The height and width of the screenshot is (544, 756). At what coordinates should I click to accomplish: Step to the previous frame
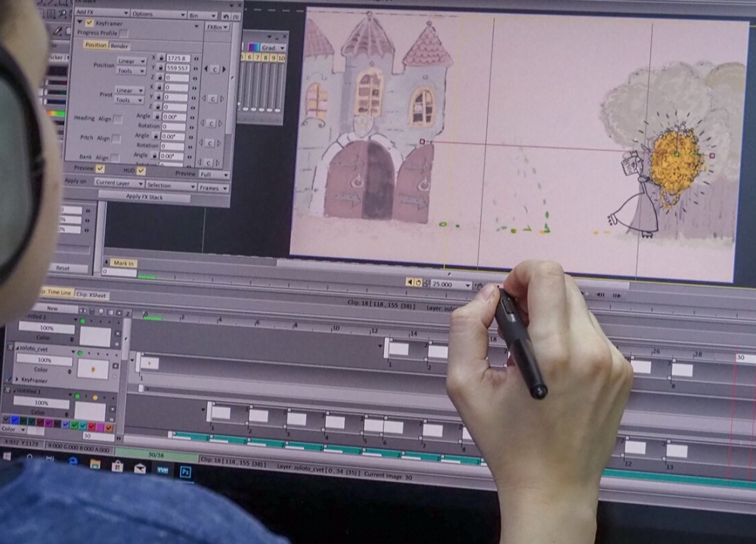point(601,295)
